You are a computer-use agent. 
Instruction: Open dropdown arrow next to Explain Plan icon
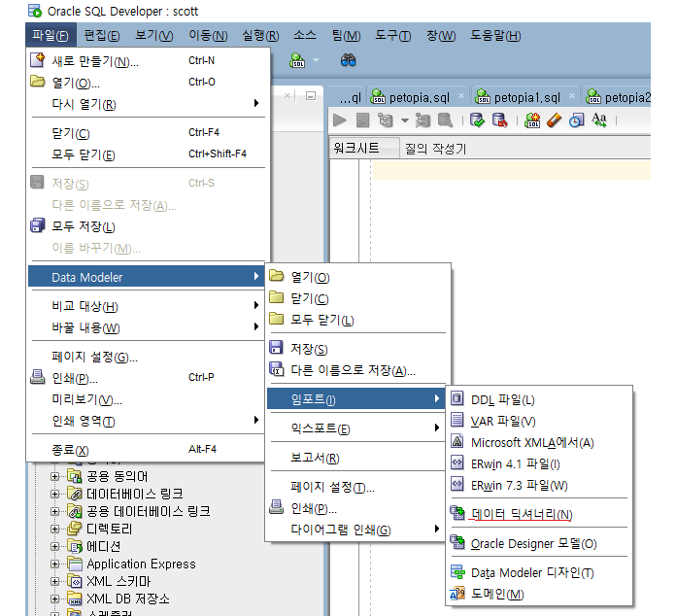(x=404, y=120)
